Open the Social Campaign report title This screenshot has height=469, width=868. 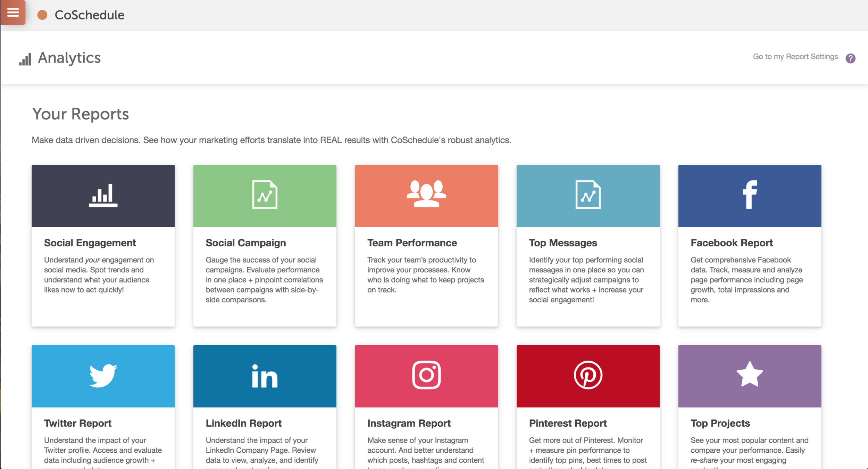coord(246,243)
